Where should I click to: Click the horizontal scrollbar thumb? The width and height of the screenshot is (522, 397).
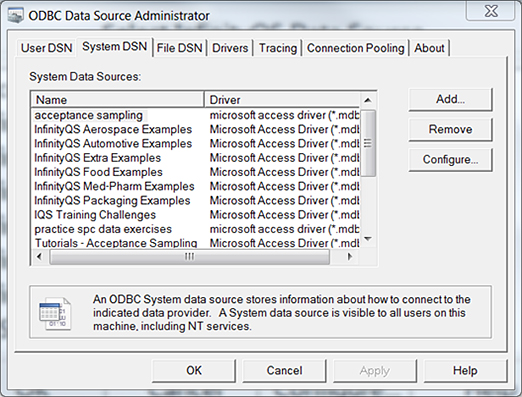(x=190, y=257)
